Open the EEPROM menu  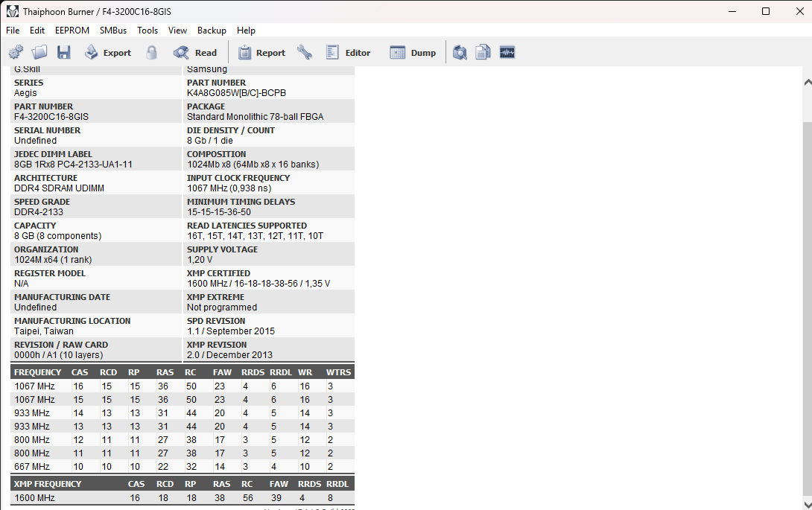coord(72,31)
